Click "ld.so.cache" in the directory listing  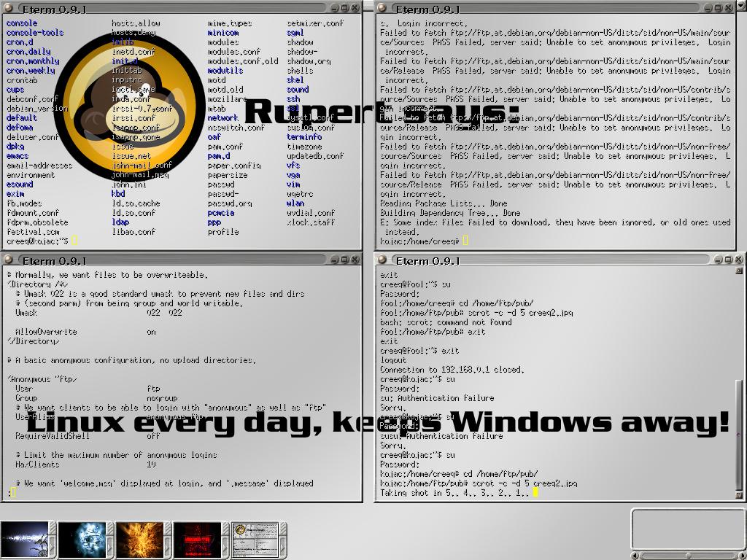pyautogui.click(x=136, y=203)
